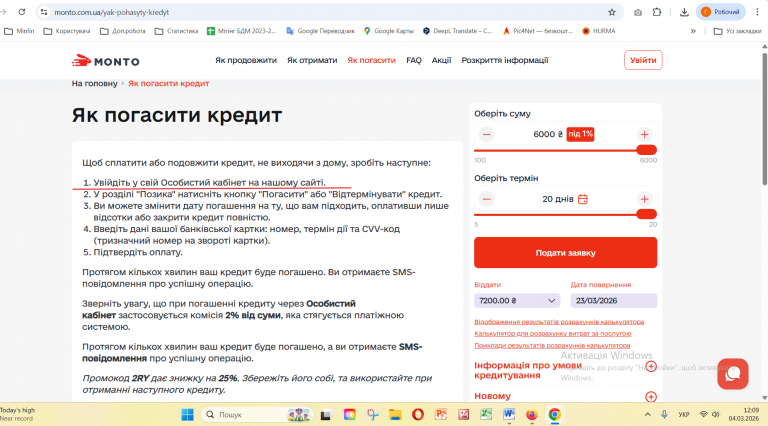
Task: Open Excel from the taskbar
Action: tap(486, 415)
